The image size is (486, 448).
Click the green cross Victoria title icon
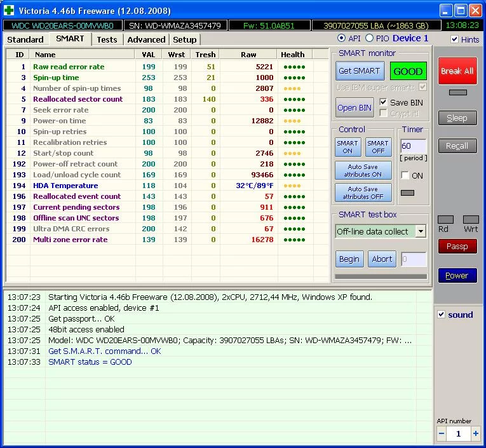9,11
